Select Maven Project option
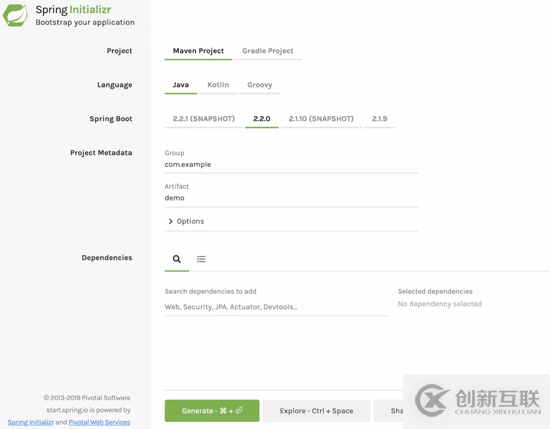 click(198, 51)
